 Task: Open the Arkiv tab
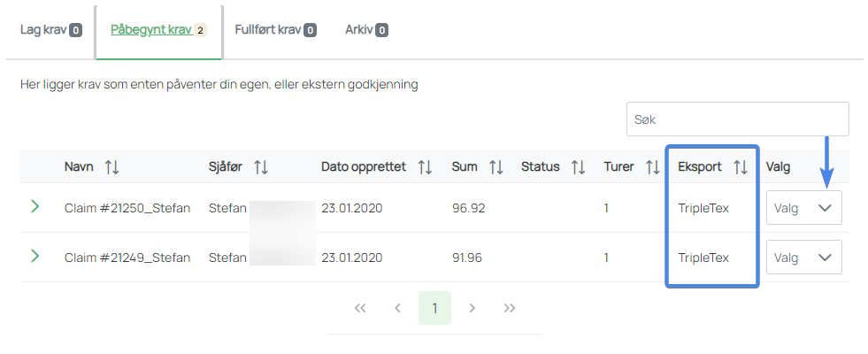click(366, 30)
